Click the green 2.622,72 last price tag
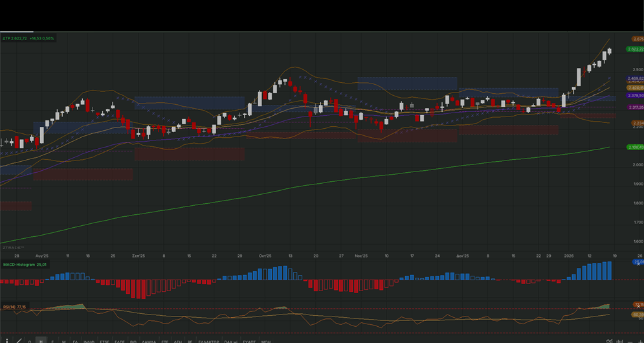Image resolution: width=644 pixels, height=343 pixels. (x=636, y=49)
